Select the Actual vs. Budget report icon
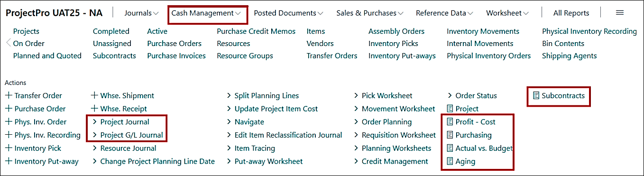 click(450, 148)
